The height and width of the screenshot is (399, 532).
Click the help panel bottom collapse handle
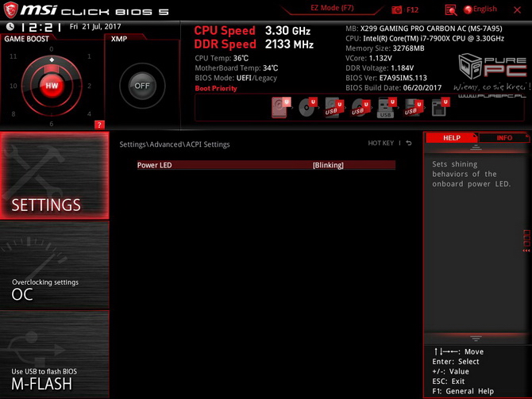tap(476, 338)
